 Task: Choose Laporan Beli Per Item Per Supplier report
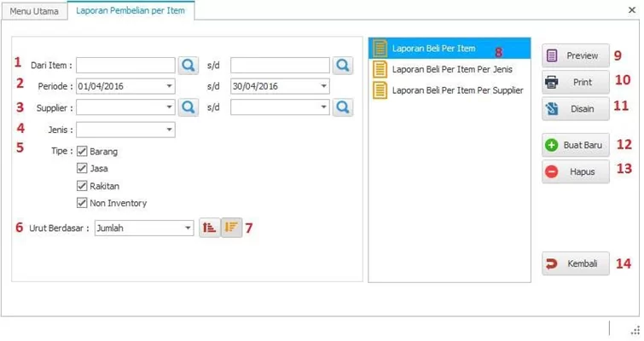(456, 90)
